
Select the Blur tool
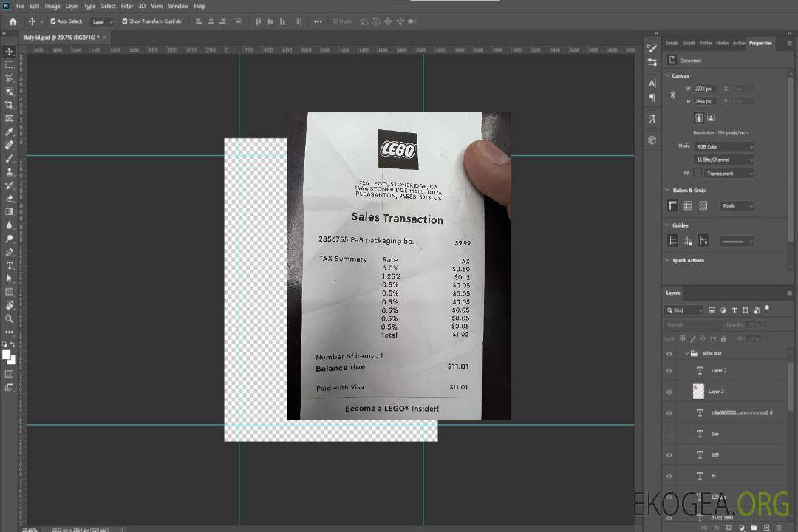[9, 225]
